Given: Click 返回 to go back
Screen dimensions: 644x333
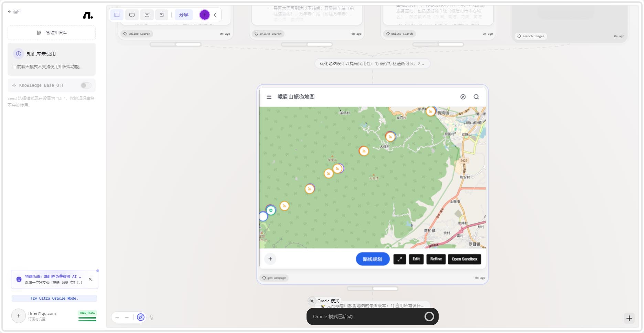Looking at the screenshot, I should [x=14, y=12].
